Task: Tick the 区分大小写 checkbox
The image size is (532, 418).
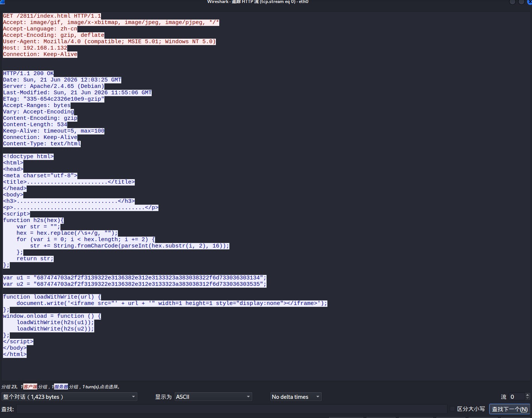Action: click(x=452, y=409)
